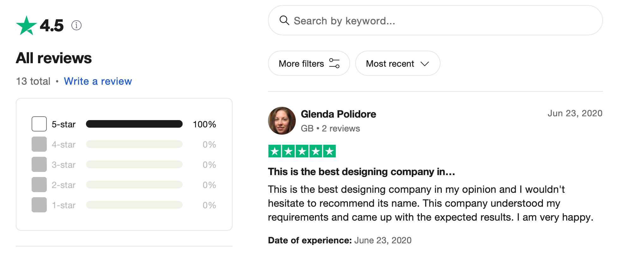Viewport: 644px width, 256px height.
Task: Toggle the 1-star filter checkbox
Action: click(x=39, y=205)
